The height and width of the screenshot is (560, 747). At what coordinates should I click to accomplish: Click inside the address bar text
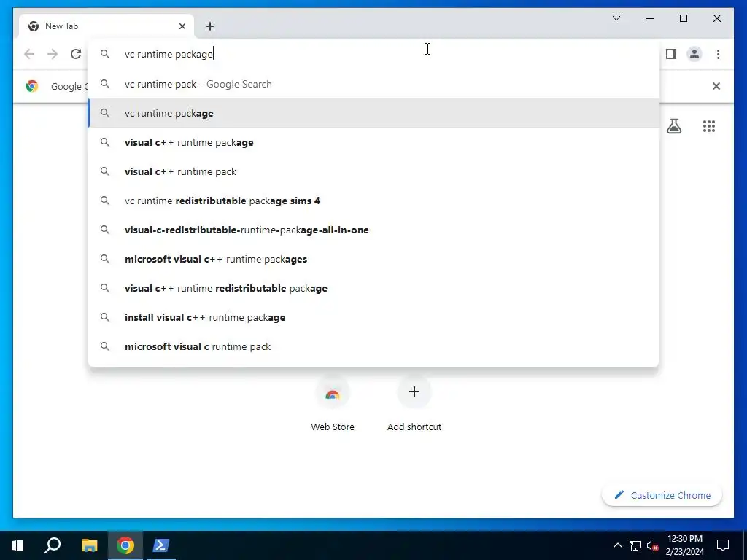click(169, 54)
